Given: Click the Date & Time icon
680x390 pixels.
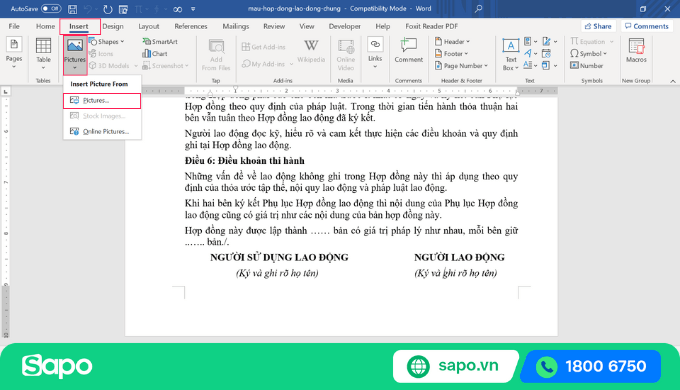Looking at the screenshot, I should click(x=546, y=53).
